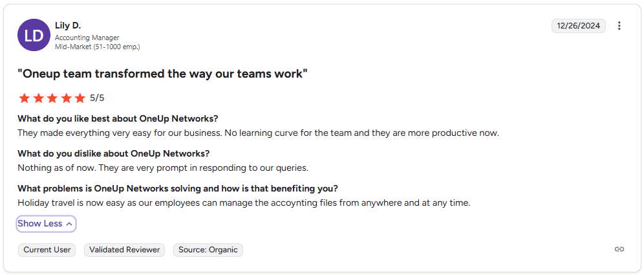Click the copy review link icon

pos(619,249)
